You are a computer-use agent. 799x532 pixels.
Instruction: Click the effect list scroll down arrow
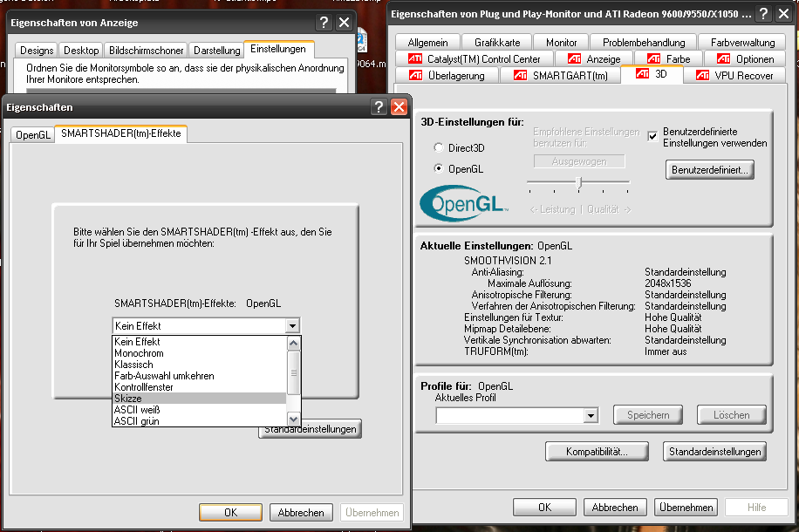pos(293,419)
